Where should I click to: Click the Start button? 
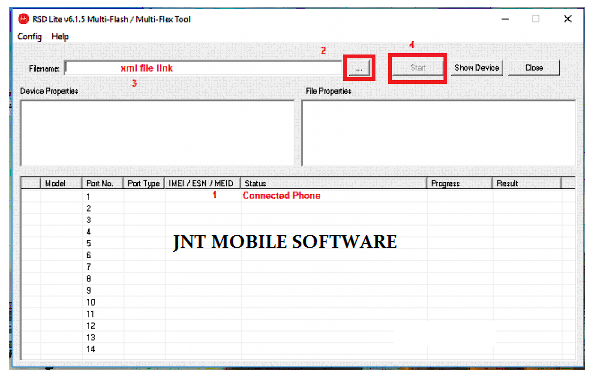[x=417, y=68]
